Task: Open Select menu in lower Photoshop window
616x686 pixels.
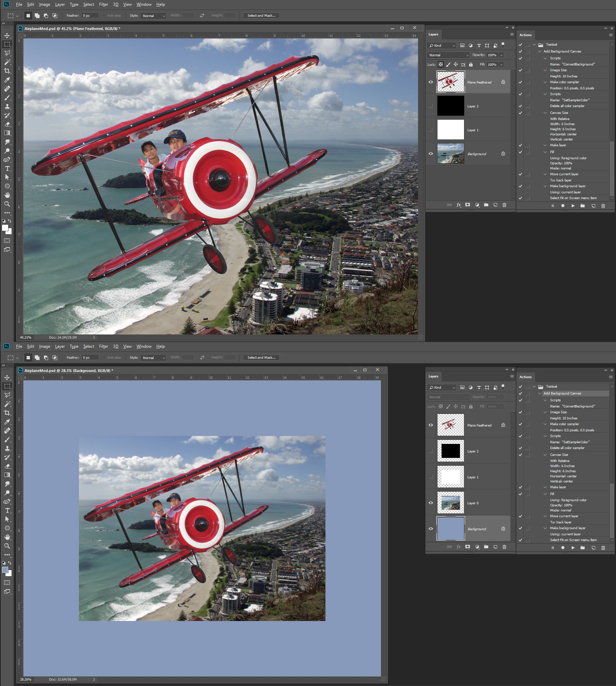Action: [x=89, y=346]
